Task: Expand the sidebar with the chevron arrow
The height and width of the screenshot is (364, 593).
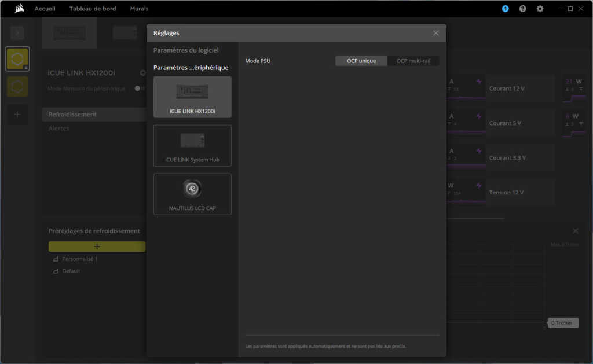Action: coord(17,33)
